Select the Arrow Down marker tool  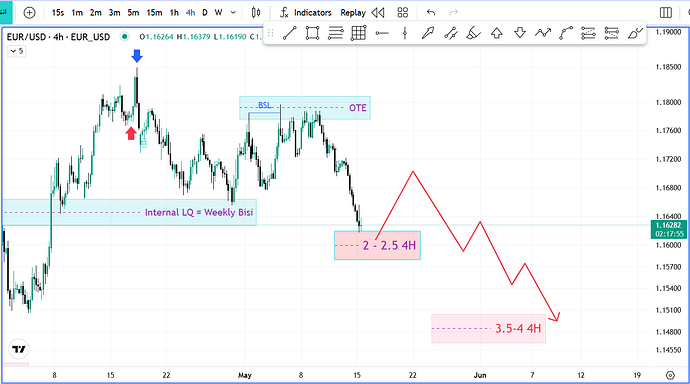[520, 33]
